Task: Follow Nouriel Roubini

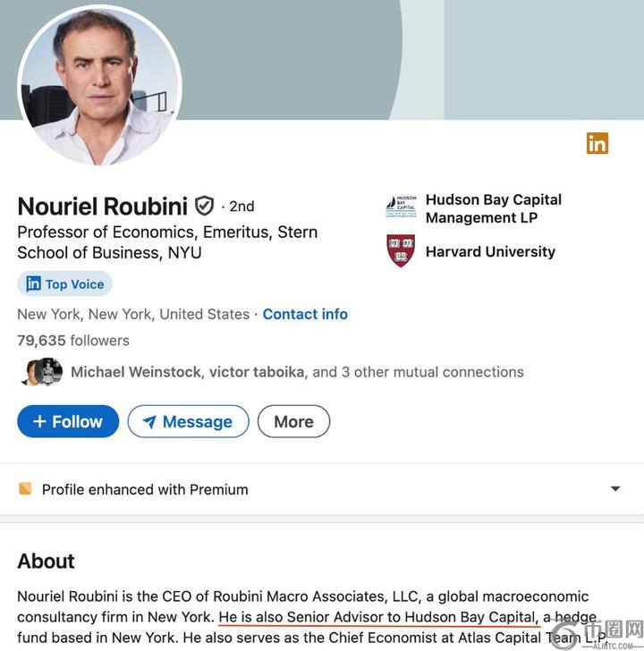Action: (x=68, y=422)
